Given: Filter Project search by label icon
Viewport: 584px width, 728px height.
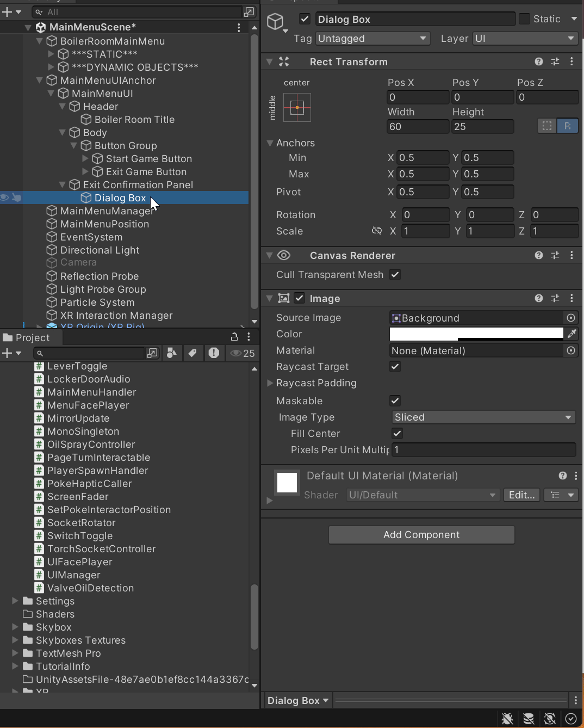Looking at the screenshot, I should [192, 353].
